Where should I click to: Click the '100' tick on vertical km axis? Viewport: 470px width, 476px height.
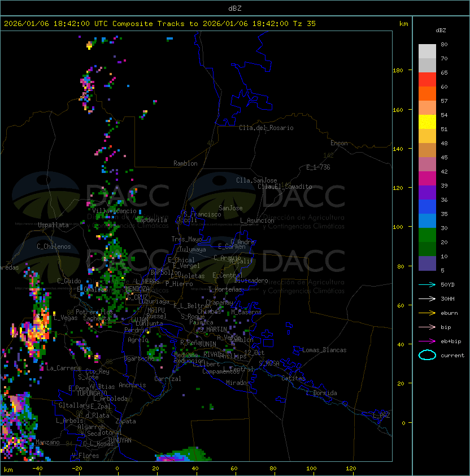(398, 227)
